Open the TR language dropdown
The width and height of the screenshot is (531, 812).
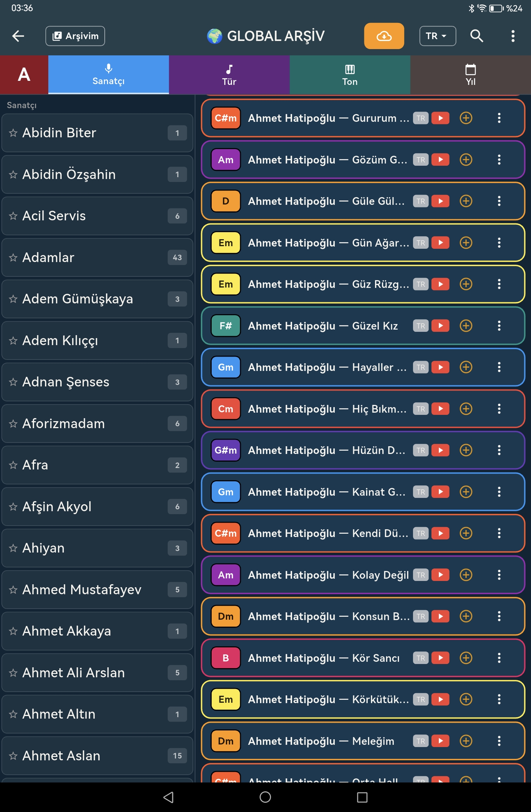click(438, 36)
